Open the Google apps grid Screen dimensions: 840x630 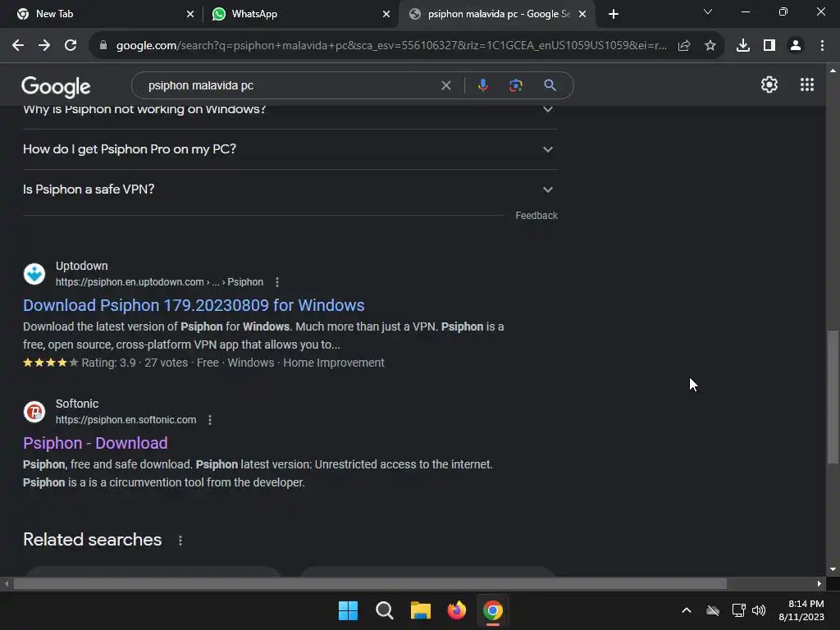point(807,84)
